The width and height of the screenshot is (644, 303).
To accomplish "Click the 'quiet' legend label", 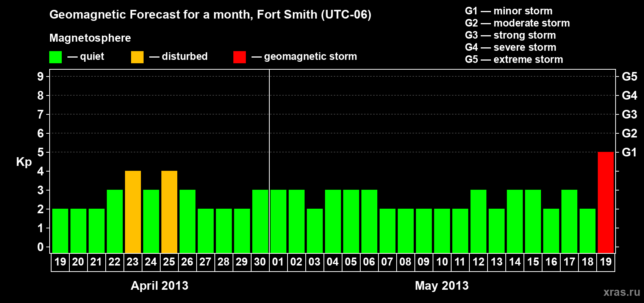I will pyautogui.click(x=92, y=56).
